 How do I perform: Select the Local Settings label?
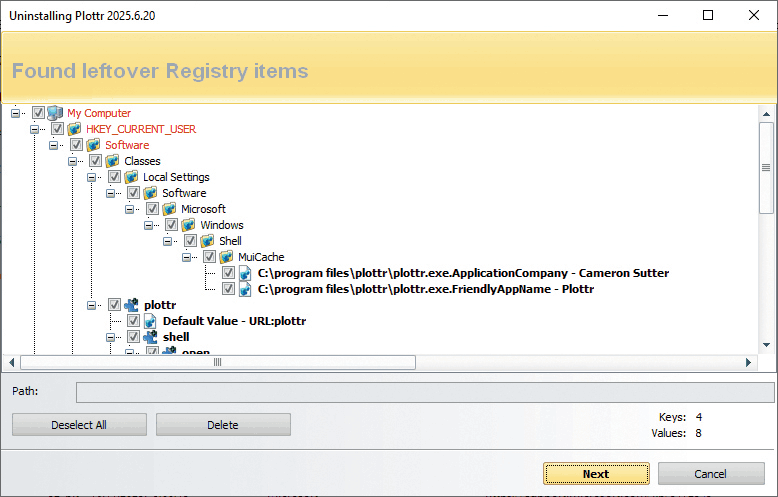tap(176, 177)
